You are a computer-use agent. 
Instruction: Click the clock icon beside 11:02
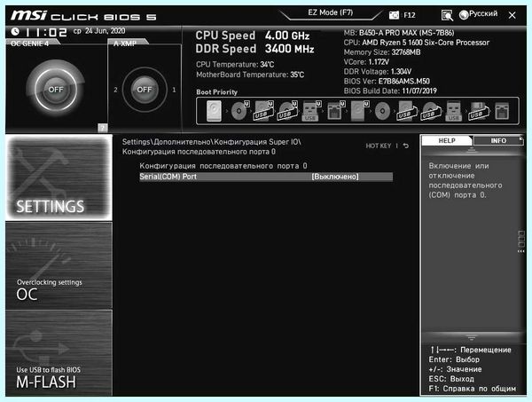pyautogui.click(x=15, y=32)
